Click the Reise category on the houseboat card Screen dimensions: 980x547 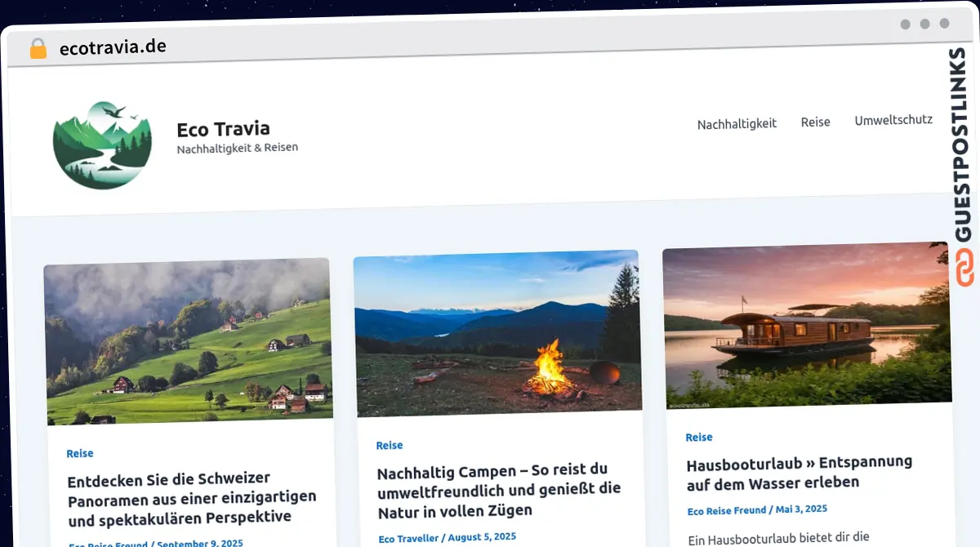click(x=699, y=437)
